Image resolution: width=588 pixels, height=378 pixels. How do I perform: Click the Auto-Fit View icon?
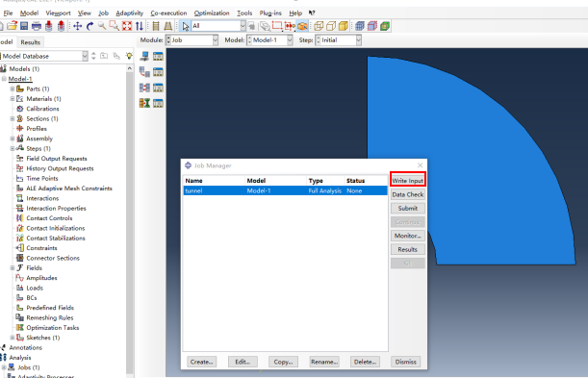[x=127, y=26]
